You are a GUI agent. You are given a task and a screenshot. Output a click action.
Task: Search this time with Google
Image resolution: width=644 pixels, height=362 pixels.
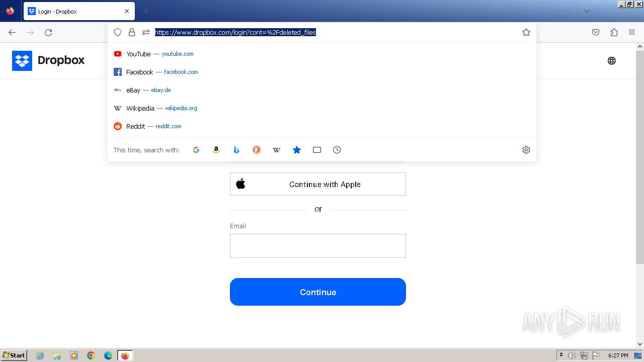(196, 150)
